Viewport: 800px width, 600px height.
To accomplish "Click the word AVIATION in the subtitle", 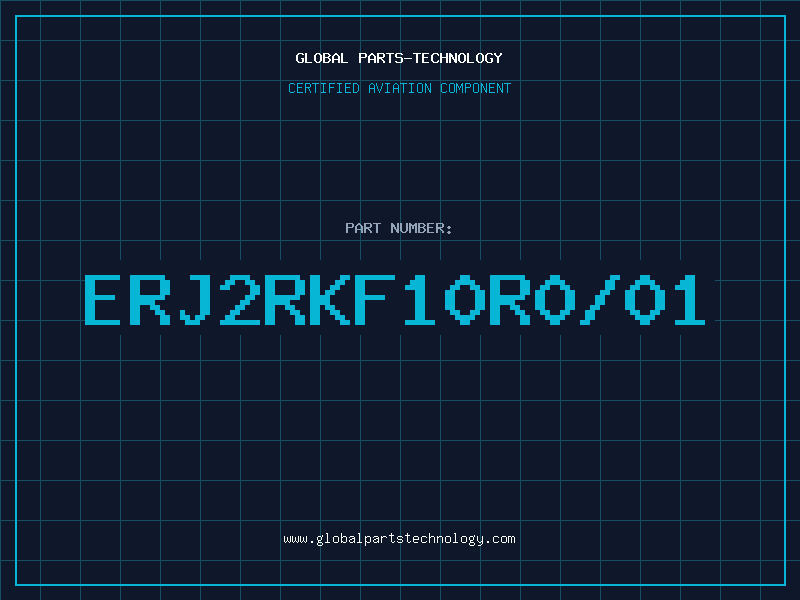I will (x=400, y=88).
